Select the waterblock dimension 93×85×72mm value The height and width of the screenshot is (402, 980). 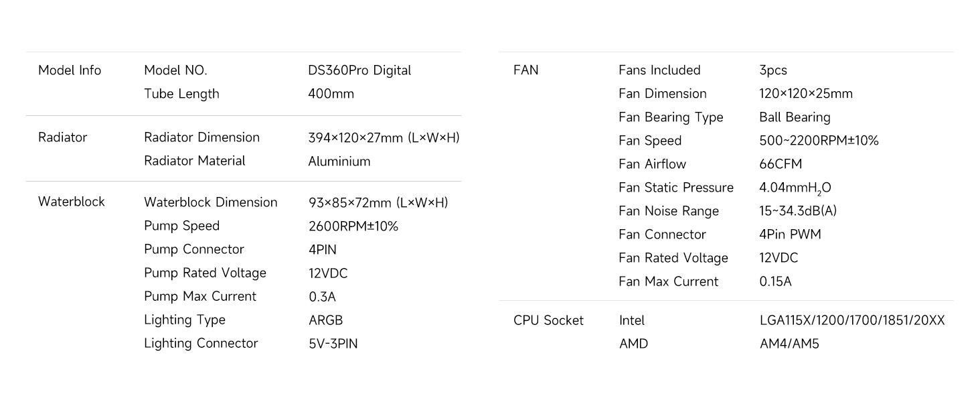coord(378,202)
